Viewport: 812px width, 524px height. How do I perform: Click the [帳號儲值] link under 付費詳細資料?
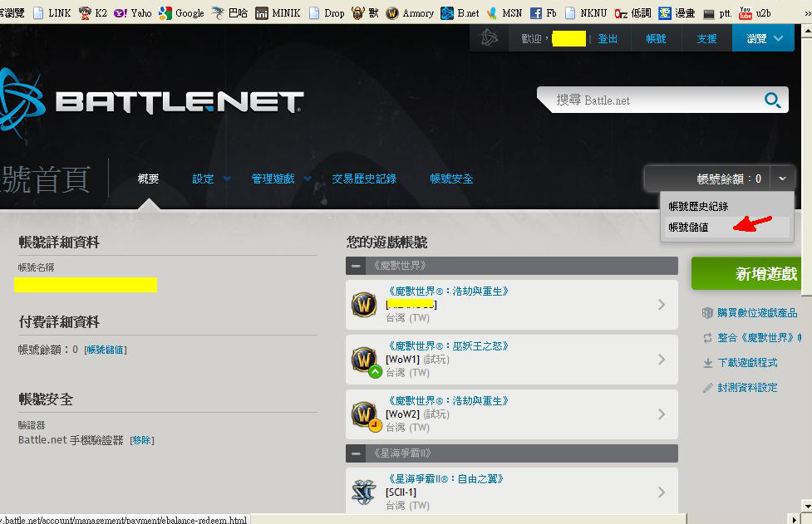(x=106, y=350)
